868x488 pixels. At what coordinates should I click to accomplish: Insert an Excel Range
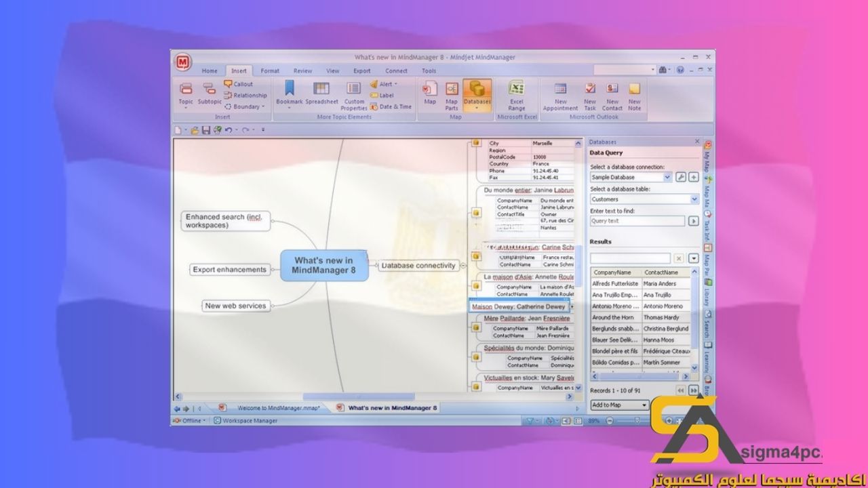517,96
